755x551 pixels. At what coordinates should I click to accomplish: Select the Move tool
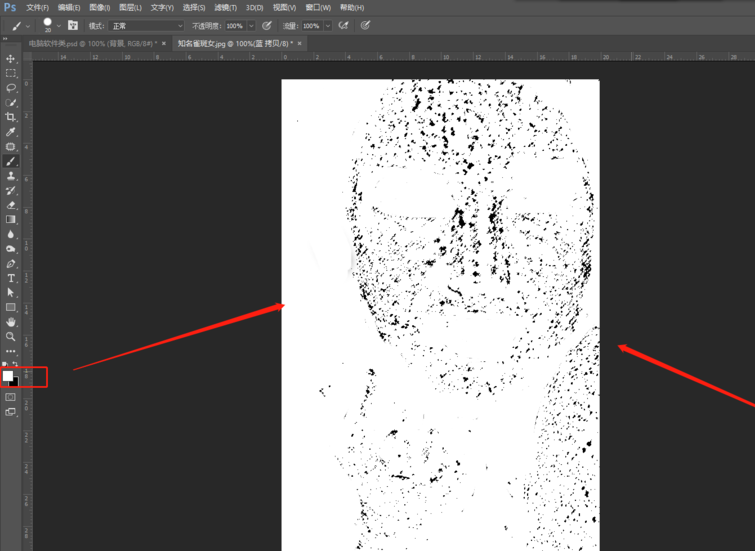[11, 59]
